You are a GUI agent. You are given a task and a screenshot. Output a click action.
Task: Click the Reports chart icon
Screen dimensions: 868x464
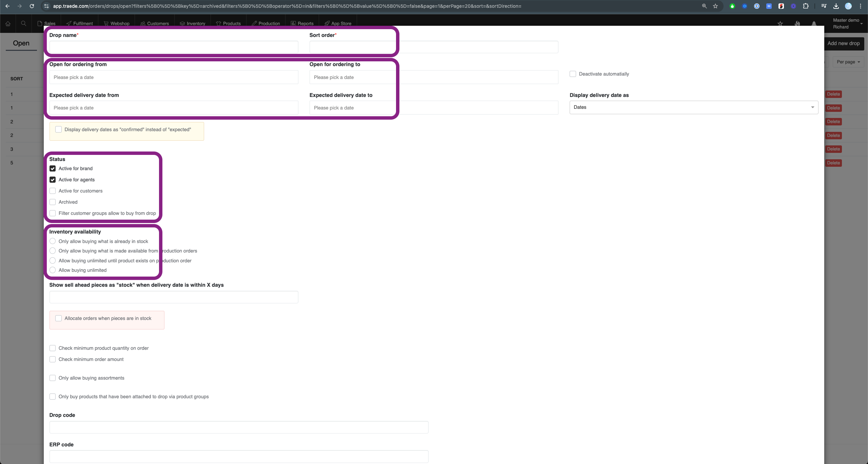point(293,23)
